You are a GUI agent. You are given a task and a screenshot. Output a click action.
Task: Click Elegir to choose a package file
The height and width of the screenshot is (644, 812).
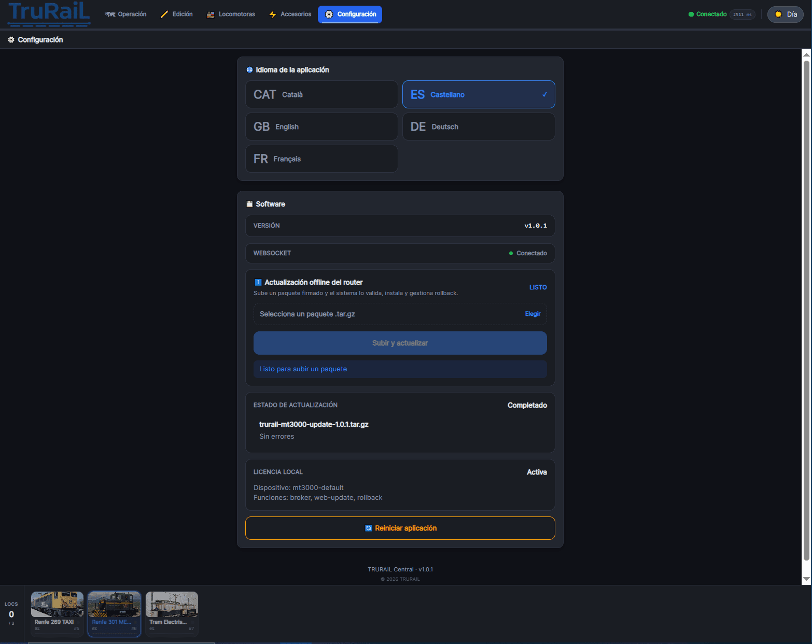pyautogui.click(x=533, y=314)
